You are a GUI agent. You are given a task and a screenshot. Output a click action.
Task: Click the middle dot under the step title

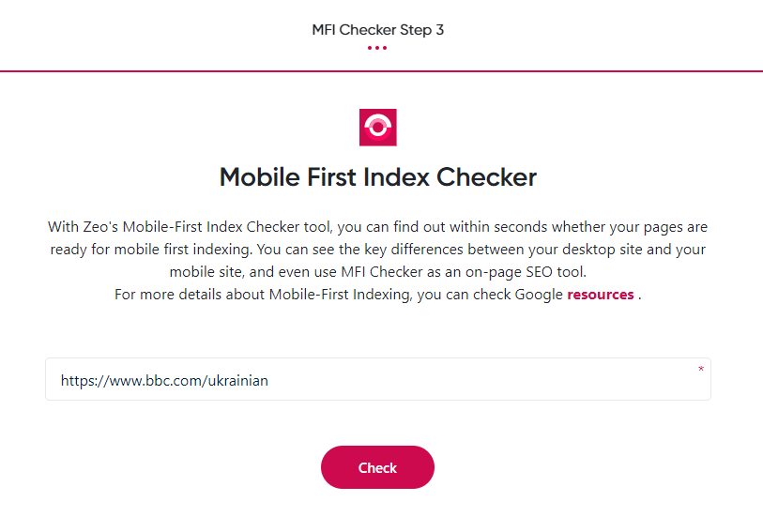point(377,48)
